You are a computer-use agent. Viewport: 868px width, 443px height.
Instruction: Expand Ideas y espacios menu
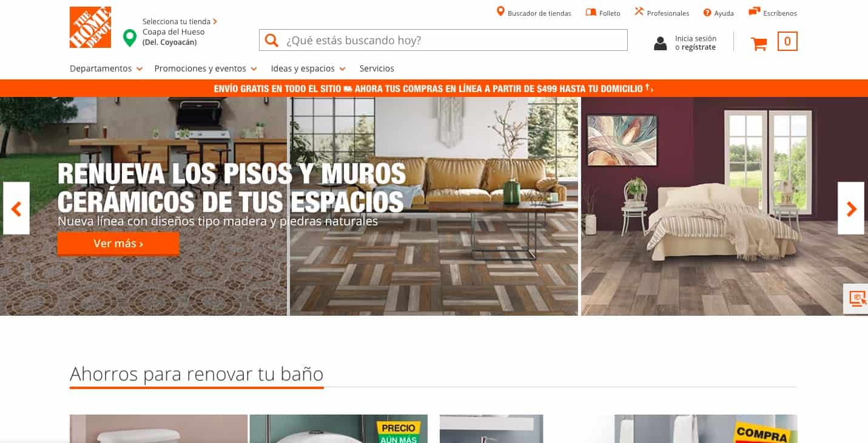pos(308,68)
